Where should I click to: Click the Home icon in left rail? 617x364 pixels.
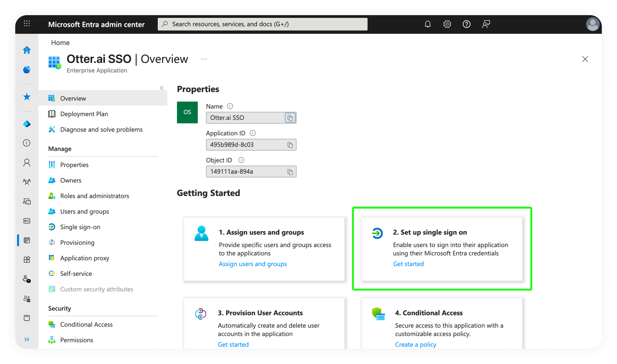tap(27, 50)
